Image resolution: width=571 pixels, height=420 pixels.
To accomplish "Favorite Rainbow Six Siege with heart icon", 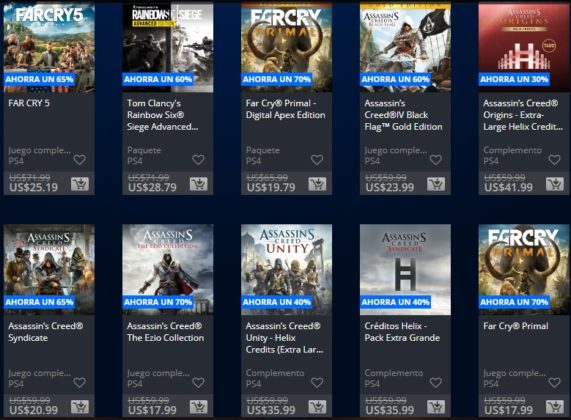I will pyautogui.click(x=198, y=160).
